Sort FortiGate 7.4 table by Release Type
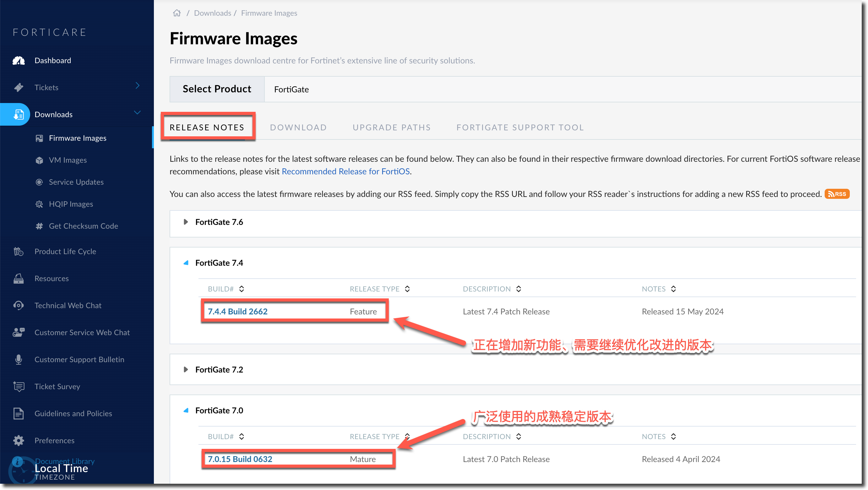 pyautogui.click(x=407, y=289)
